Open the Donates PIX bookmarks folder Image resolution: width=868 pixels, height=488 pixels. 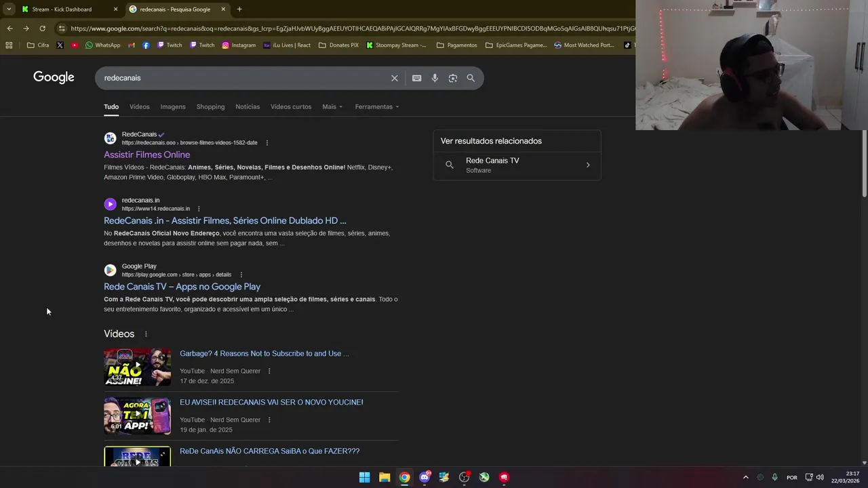click(338, 45)
